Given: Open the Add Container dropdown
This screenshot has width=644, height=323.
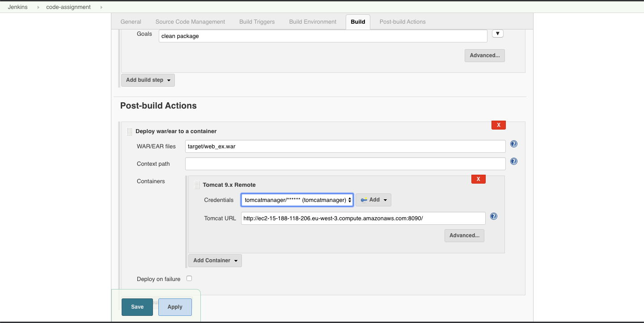Looking at the screenshot, I should pos(215,260).
